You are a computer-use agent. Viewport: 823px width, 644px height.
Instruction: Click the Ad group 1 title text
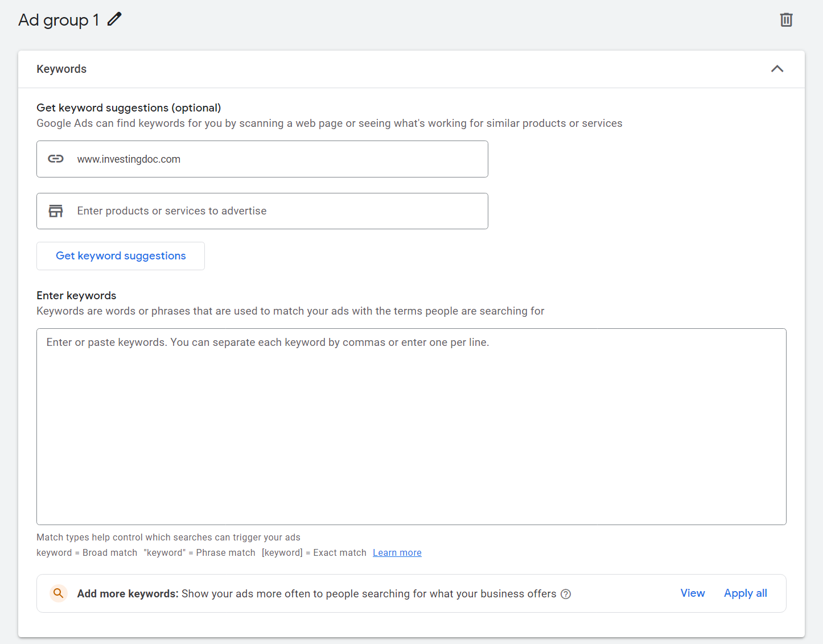click(x=59, y=20)
